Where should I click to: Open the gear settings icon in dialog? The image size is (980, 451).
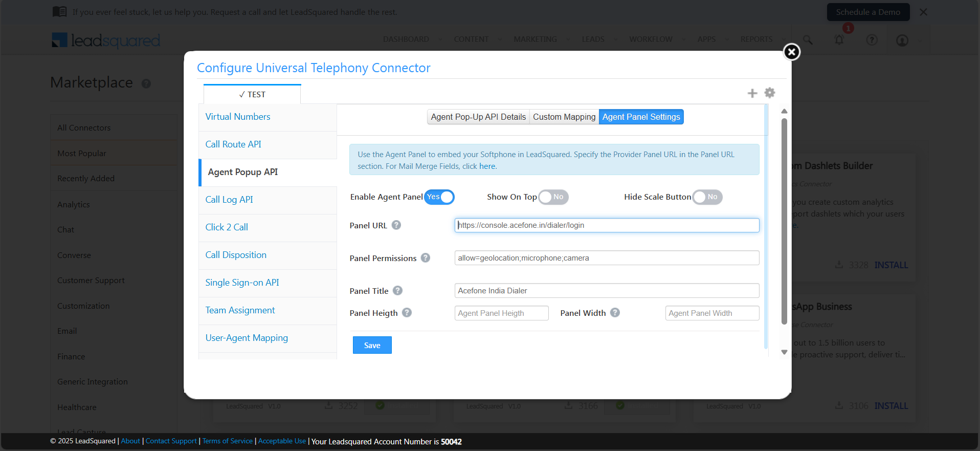tap(769, 93)
